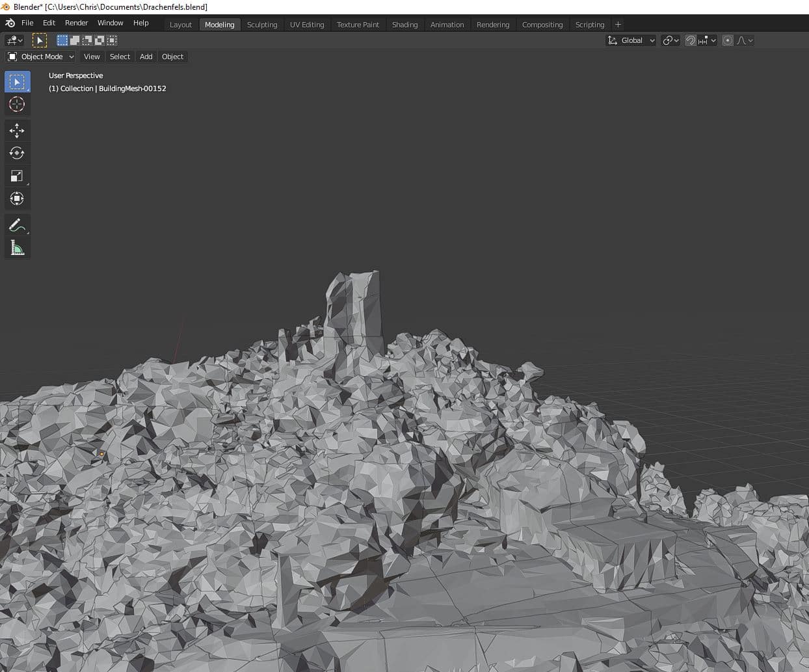This screenshot has width=809, height=672.
Task: Activate the 3D Cursor tool
Action: pos(17,104)
